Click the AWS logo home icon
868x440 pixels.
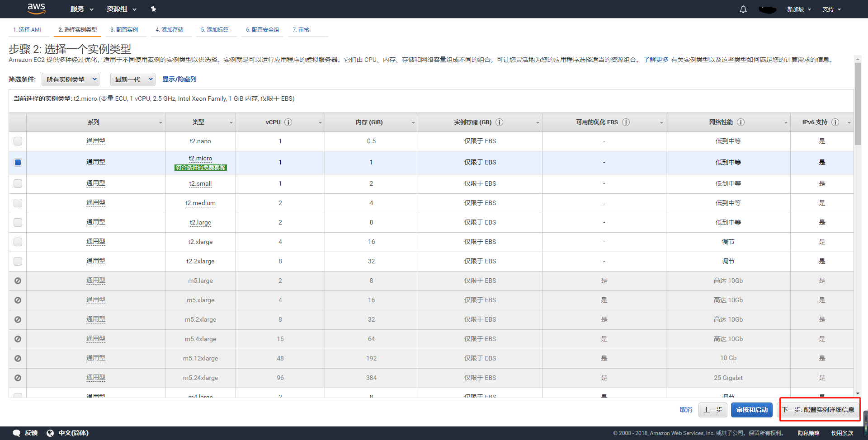point(37,8)
